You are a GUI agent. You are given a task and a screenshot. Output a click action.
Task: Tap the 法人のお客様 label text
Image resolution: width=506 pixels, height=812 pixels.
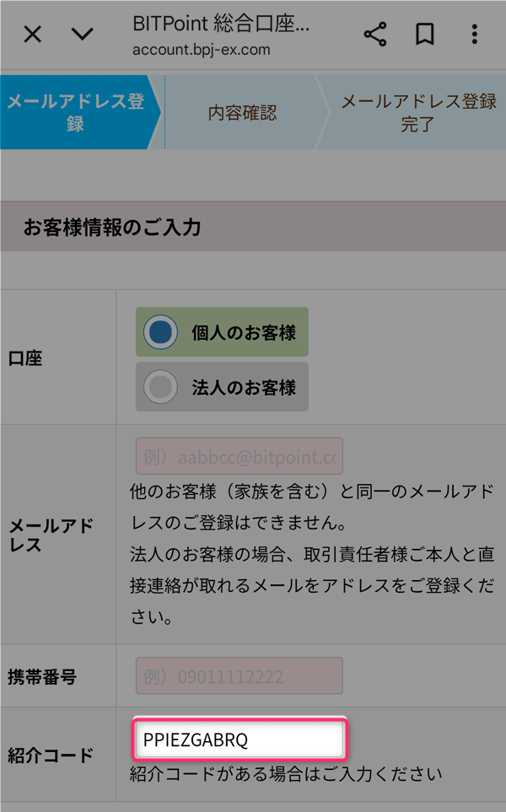244,387
